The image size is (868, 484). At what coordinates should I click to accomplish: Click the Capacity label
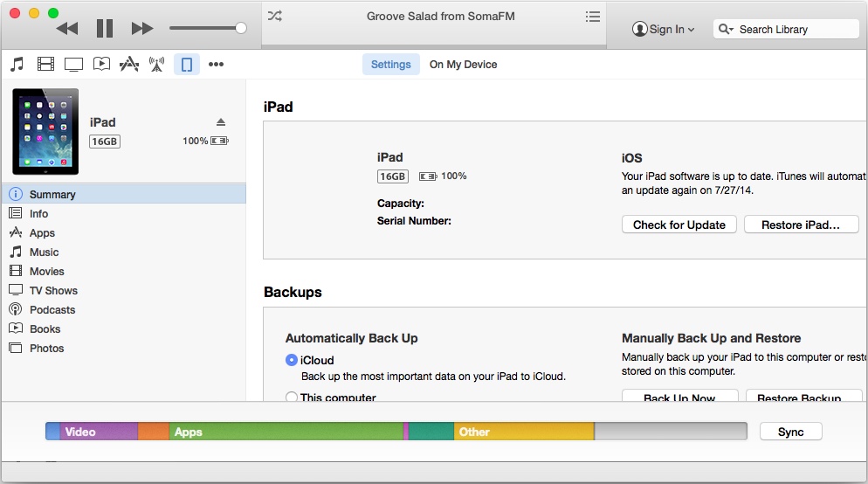pos(401,204)
